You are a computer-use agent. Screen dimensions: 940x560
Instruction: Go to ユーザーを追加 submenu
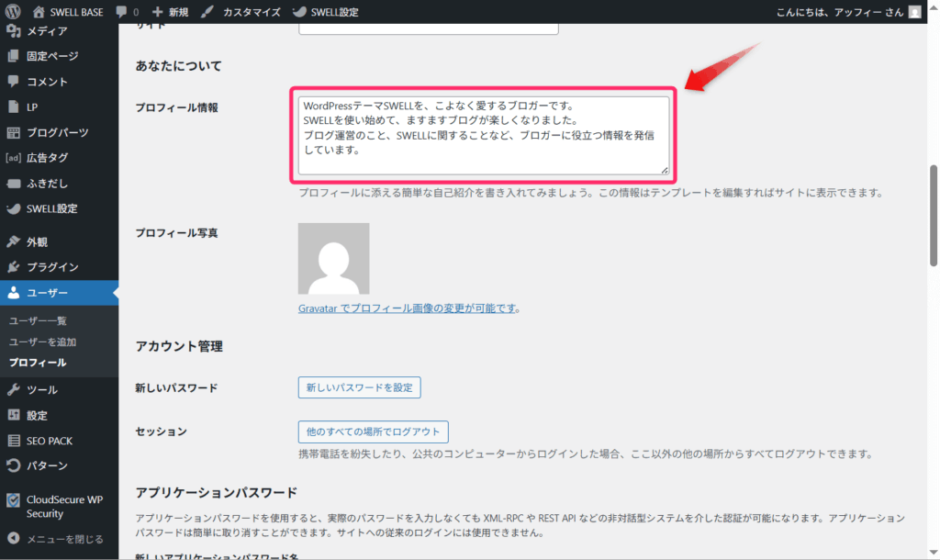42,342
